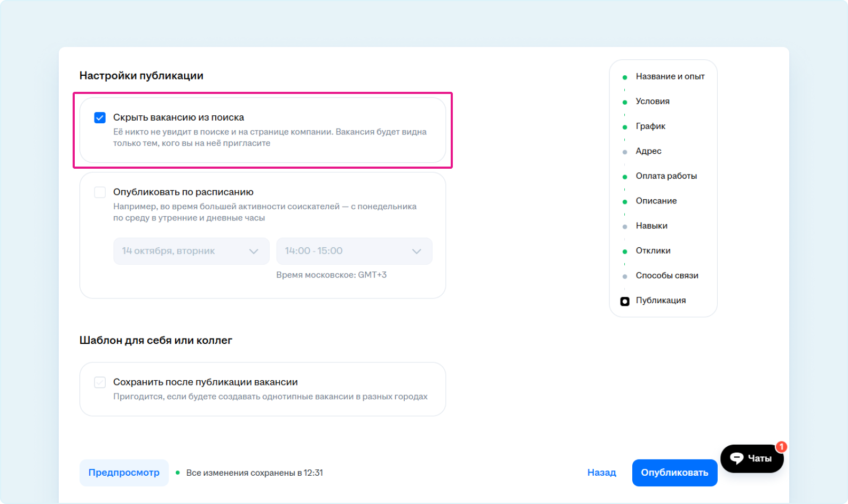Click the Назад link
848x504 pixels.
point(601,472)
